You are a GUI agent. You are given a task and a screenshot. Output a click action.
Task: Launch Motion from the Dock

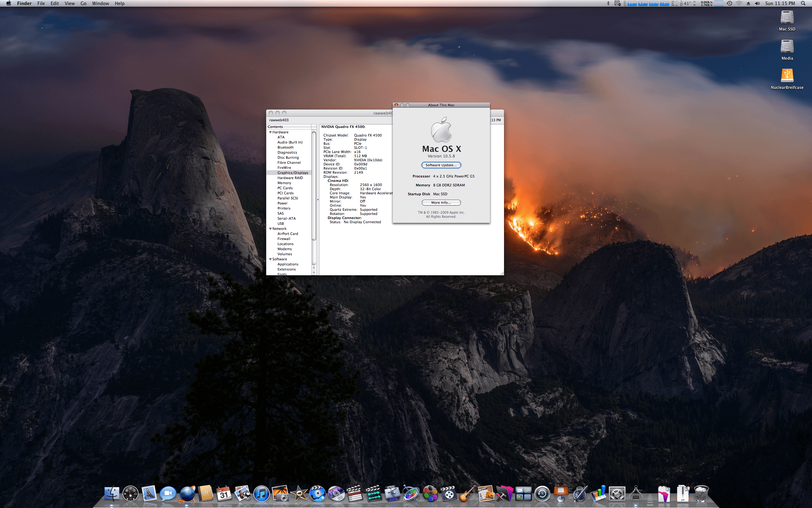(x=411, y=493)
